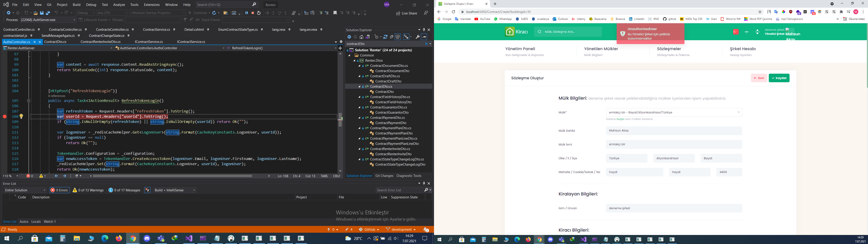The height and width of the screenshot is (244, 868).
Task: Click the Break All pause icon
Action: (x=247, y=13)
